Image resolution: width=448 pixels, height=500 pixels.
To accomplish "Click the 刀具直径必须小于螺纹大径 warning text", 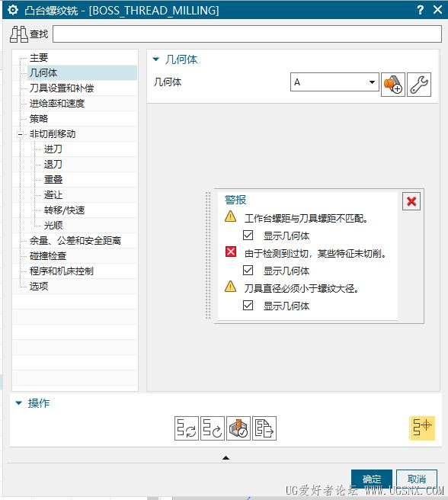I will coord(301,289).
